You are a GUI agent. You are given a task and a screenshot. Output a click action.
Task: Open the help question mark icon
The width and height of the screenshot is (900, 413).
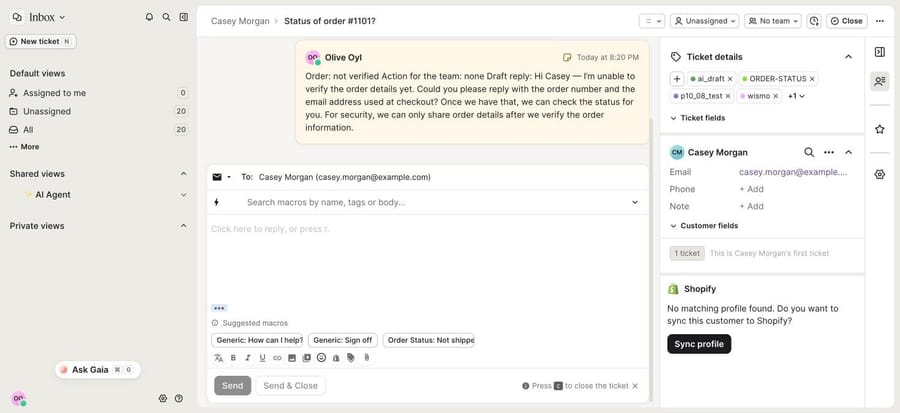pos(179,398)
